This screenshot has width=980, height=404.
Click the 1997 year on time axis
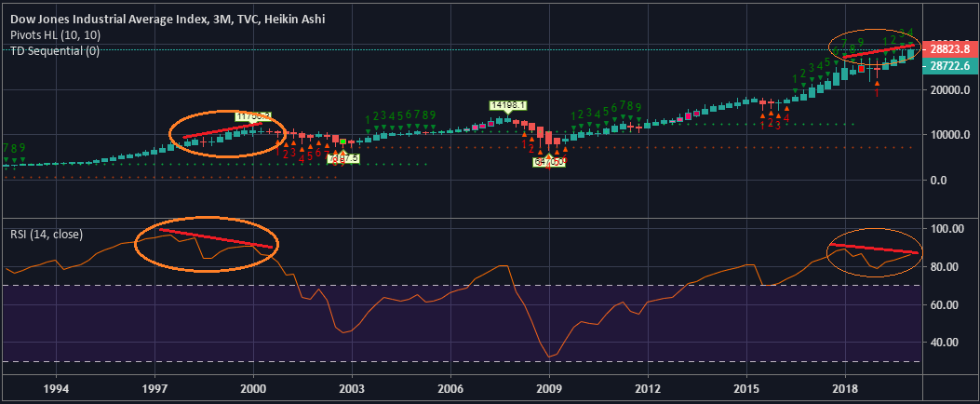(x=154, y=388)
